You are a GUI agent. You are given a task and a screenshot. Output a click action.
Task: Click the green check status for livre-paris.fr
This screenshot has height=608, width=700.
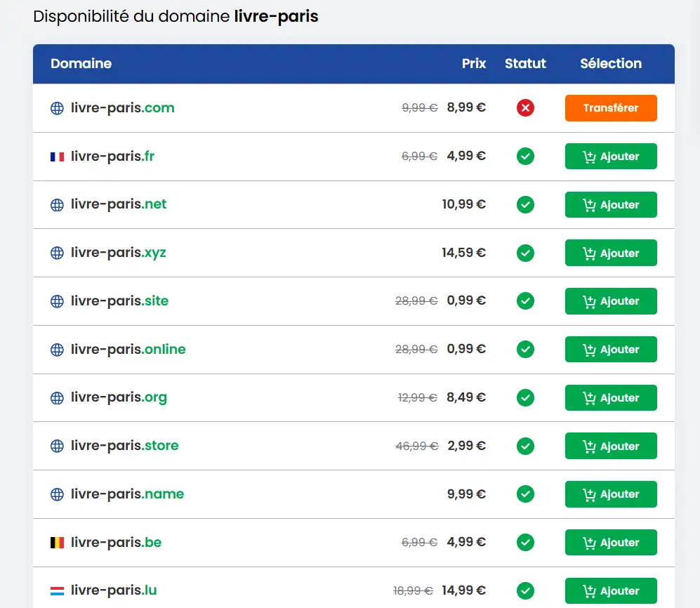click(x=525, y=157)
